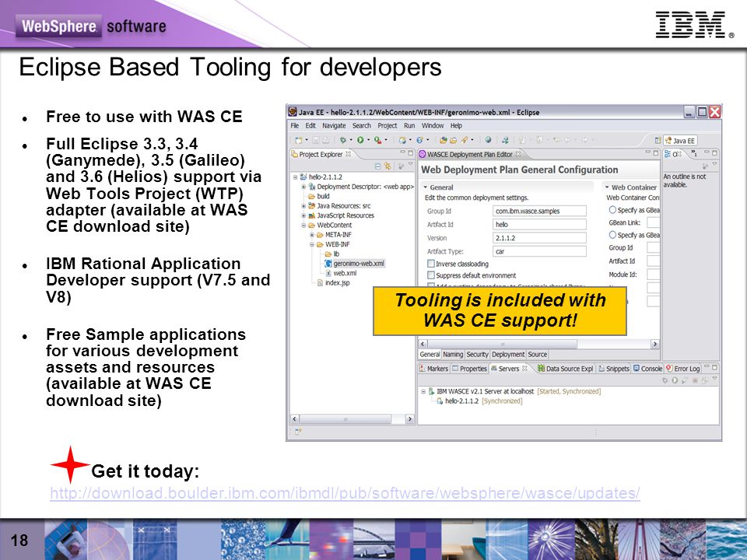Click the New Servlet toolbar icon
This screenshot has height=560, width=747.
(419, 140)
